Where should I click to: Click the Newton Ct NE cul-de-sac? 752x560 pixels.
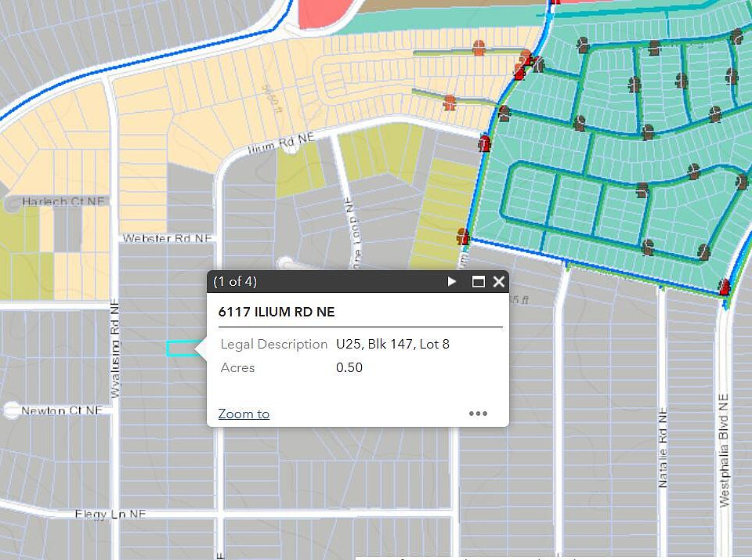[x=11, y=410]
